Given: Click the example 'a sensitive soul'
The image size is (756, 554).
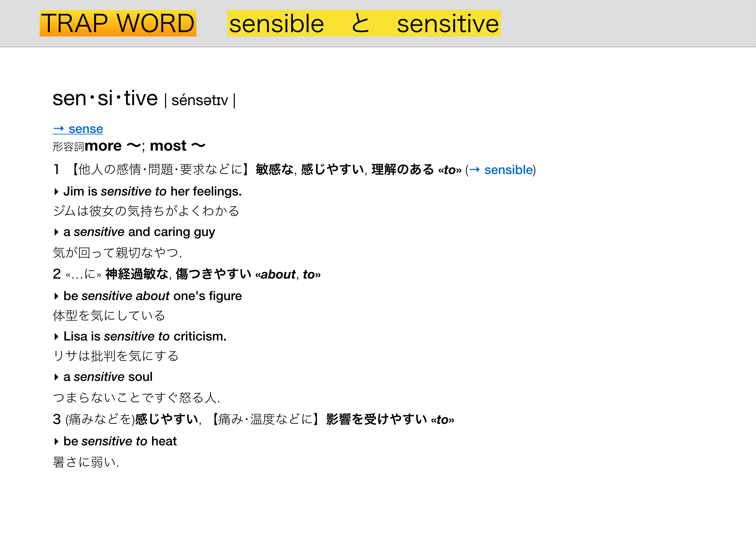Looking at the screenshot, I should click(x=108, y=377).
